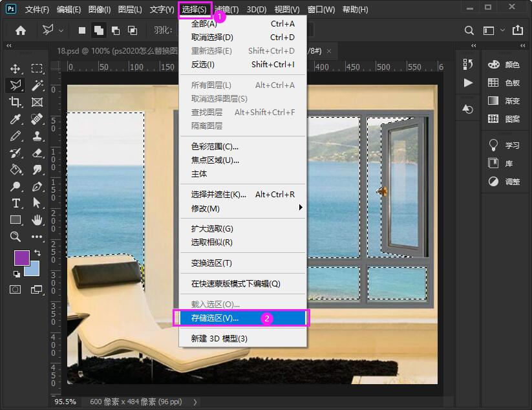Choose 色彩范围(C)... Color Range
This screenshot has height=410, width=532.
pos(242,147)
